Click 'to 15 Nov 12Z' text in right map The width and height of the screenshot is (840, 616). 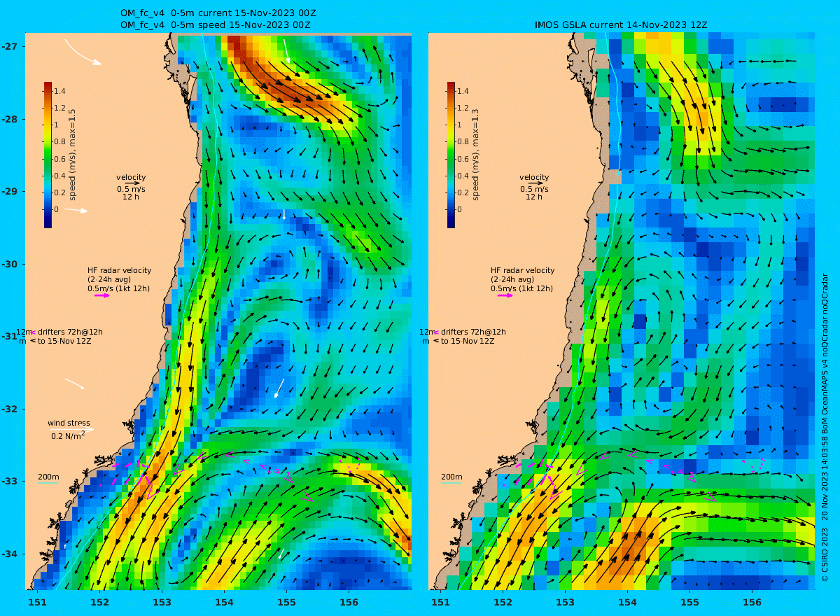(x=467, y=341)
